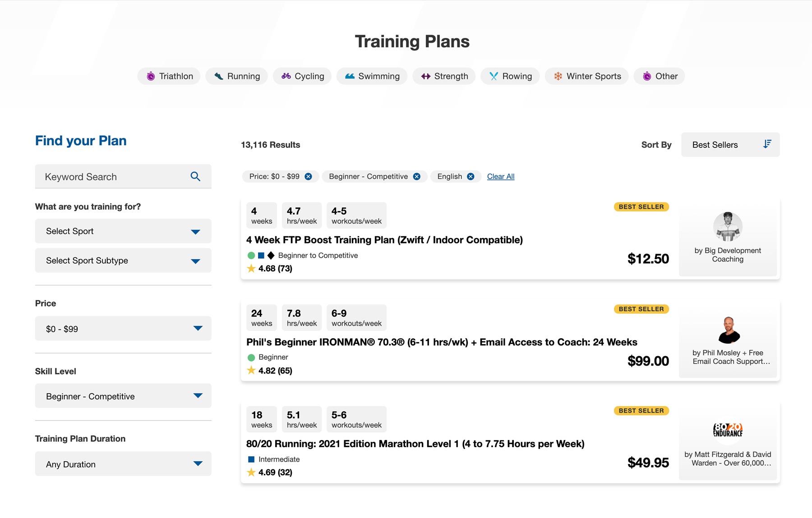Click the 80/20 Endurance logo

(x=728, y=430)
